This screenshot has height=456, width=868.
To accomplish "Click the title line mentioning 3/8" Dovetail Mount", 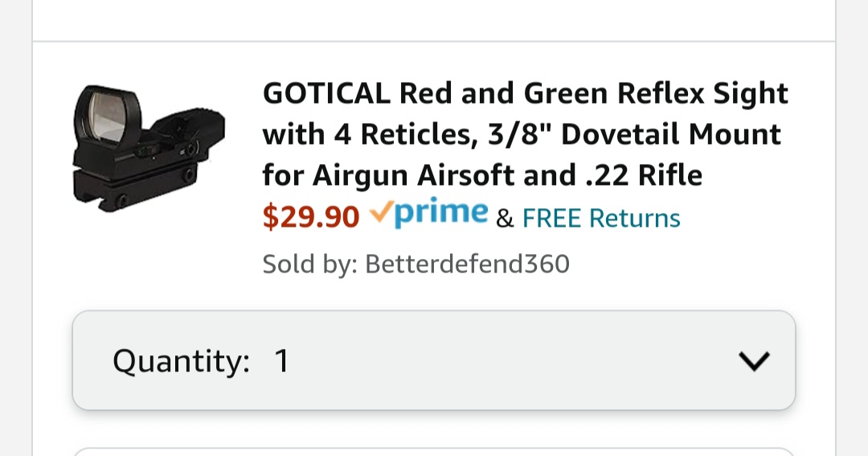I will 522,134.
